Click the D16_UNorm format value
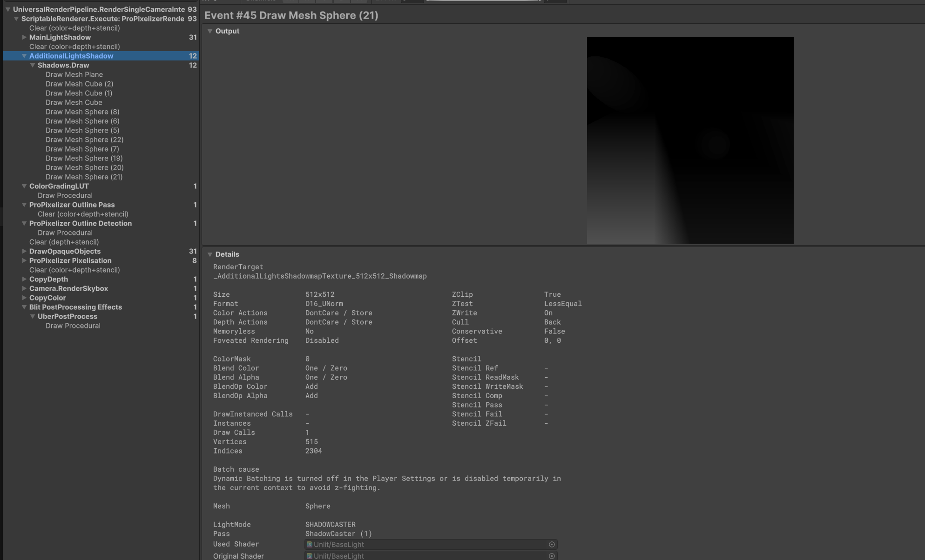 point(324,304)
